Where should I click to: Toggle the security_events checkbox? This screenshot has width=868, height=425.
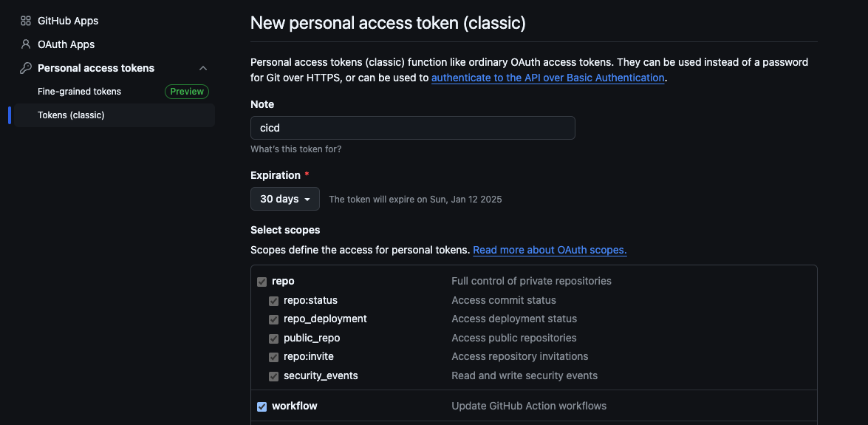coord(273,376)
